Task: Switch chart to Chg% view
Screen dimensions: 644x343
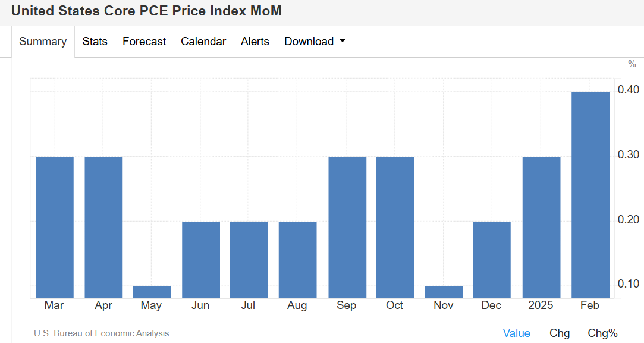Action: (602, 333)
